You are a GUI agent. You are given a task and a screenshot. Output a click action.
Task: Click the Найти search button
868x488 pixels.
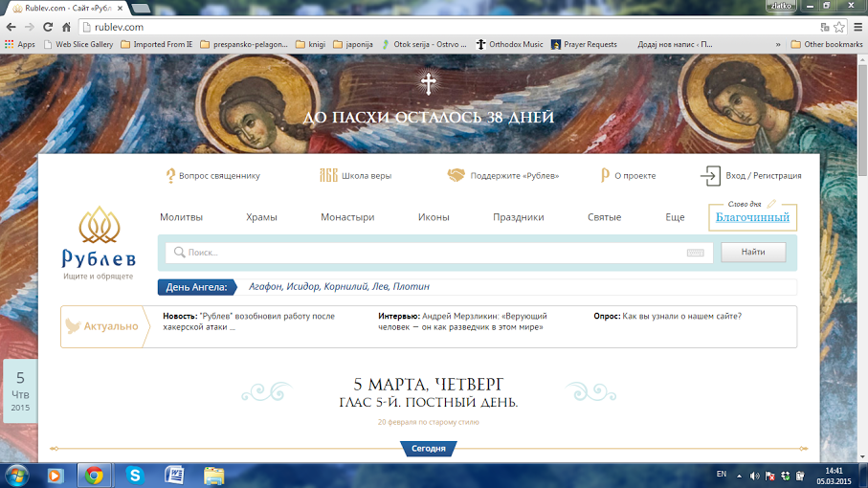[753, 252]
